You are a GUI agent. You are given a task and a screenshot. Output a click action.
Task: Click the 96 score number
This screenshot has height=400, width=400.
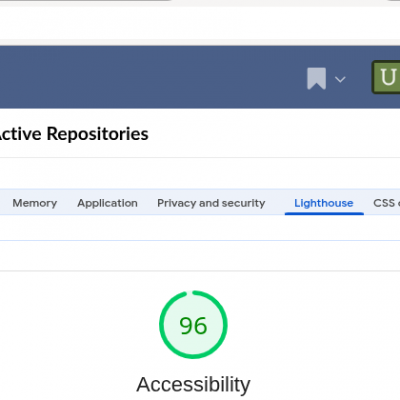tap(193, 326)
